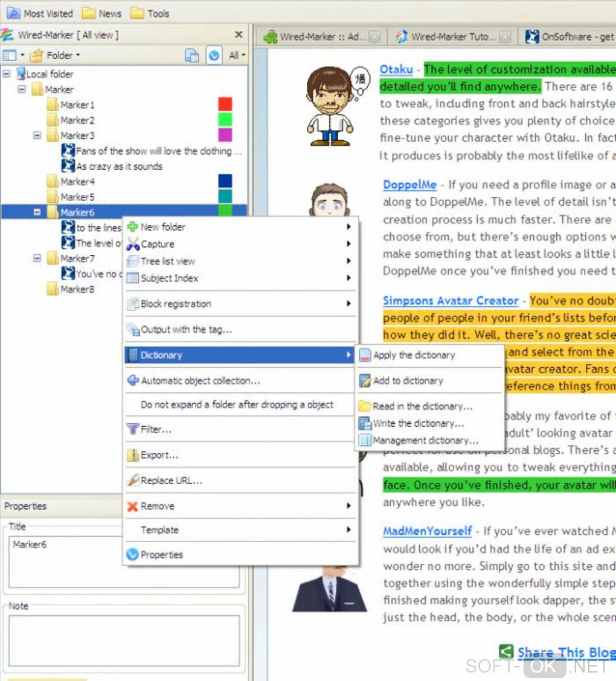
Task: Click the Share This Blog link
Action: click(x=566, y=652)
